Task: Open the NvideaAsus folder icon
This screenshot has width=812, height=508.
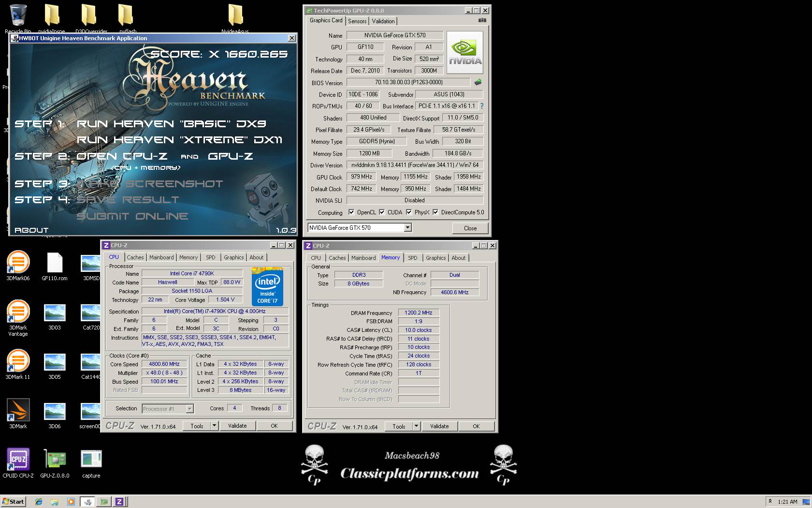Action: point(235,15)
